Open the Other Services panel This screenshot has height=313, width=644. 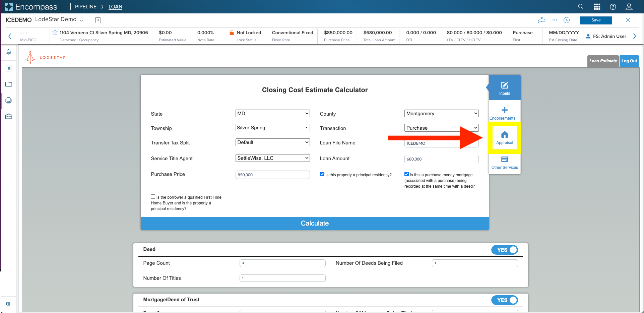click(x=505, y=163)
